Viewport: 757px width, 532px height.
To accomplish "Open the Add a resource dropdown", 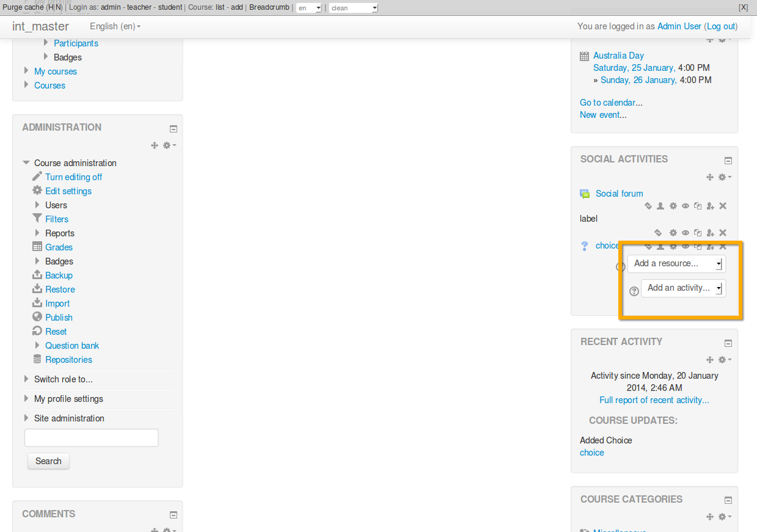I will [676, 264].
